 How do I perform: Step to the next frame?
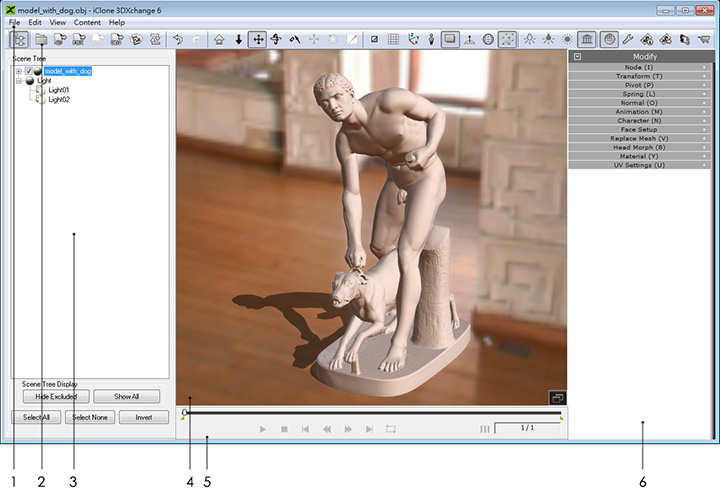(348, 429)
